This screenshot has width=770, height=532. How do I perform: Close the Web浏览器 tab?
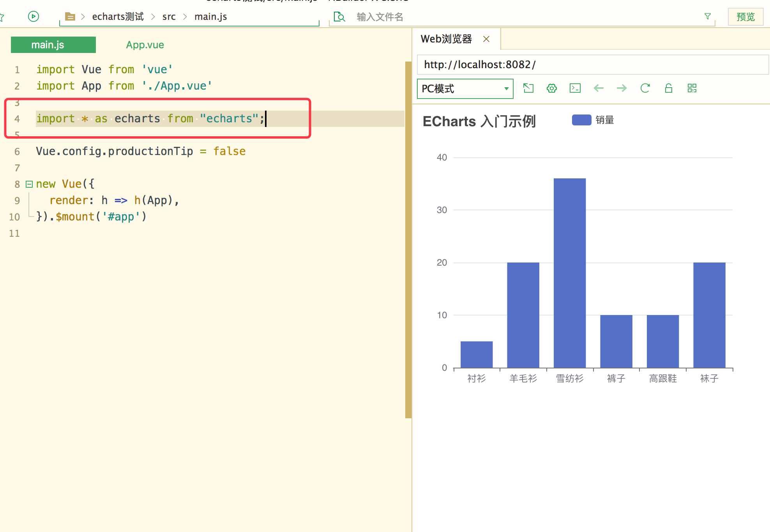coord(486,39)
